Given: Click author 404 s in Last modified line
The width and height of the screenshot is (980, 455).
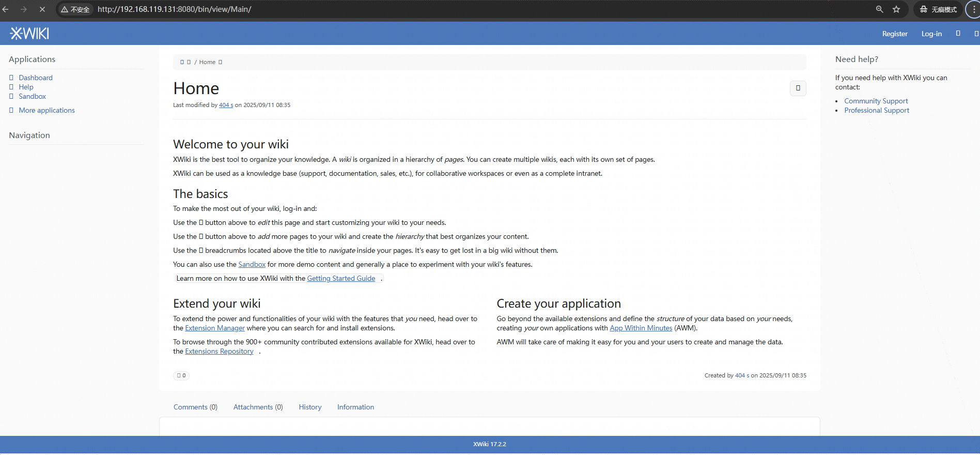Looking at the screenshot, I should coord(226,105).
